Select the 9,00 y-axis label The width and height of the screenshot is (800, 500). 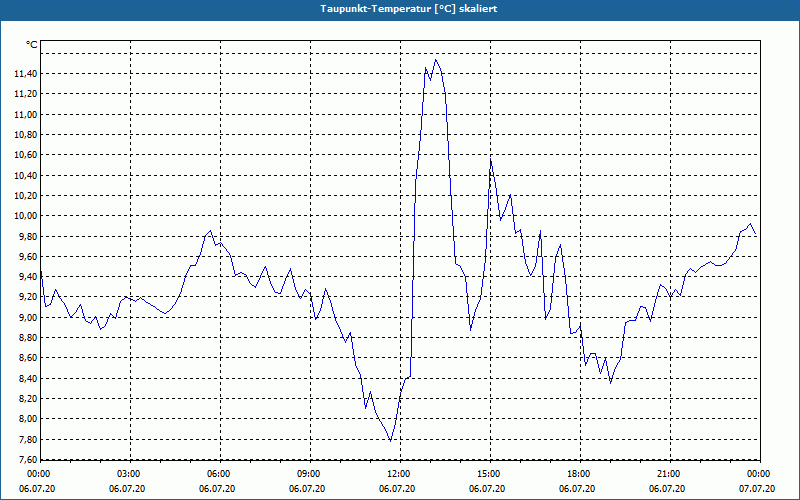click(28, 317)
